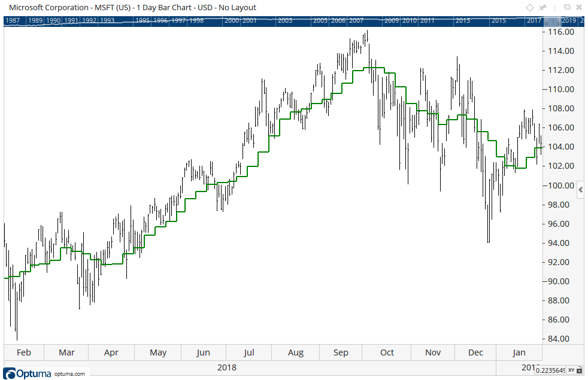This screenshot has width=588, height=380.
Task: Click the Apr label on date axis
Action: 111,352
